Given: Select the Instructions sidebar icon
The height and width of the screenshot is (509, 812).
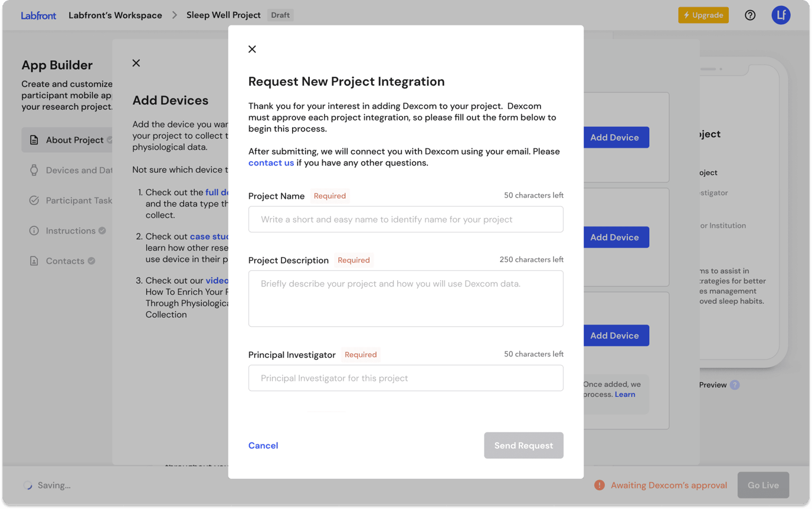Looking at the screenshot, I should pyautogui.click(x=34, y=230).
